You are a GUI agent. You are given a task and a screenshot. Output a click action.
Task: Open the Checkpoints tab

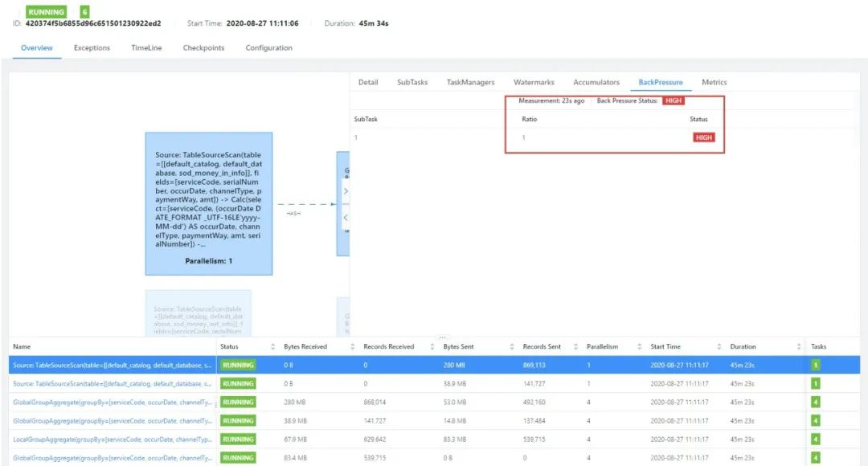click(203, 47)
